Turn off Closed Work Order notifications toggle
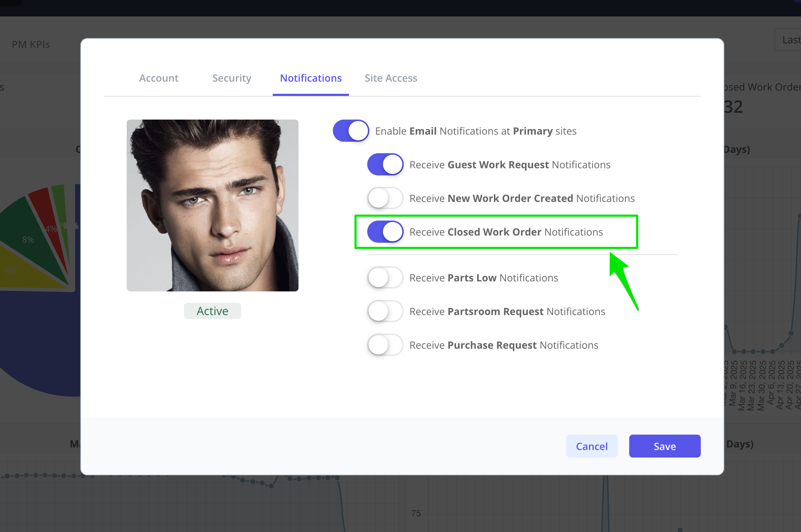Viewport: 801px width, 532px height. (385, 232)
